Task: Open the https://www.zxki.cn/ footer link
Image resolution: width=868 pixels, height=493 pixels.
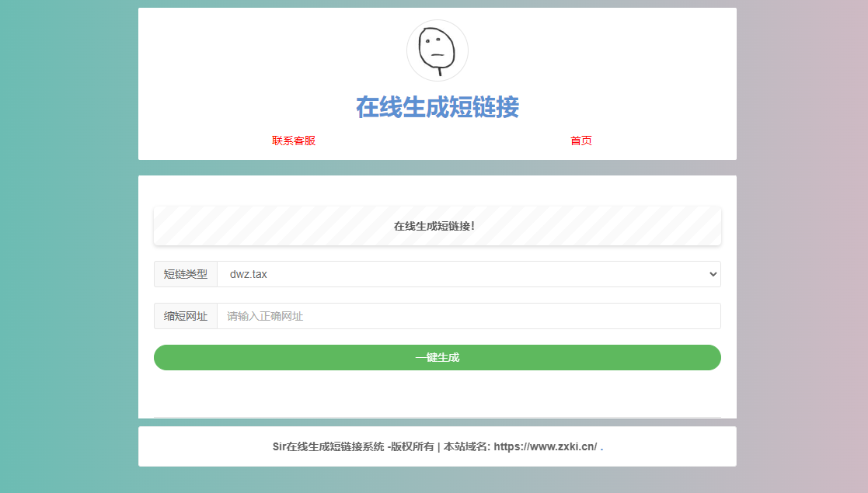Action: point(544,446)
